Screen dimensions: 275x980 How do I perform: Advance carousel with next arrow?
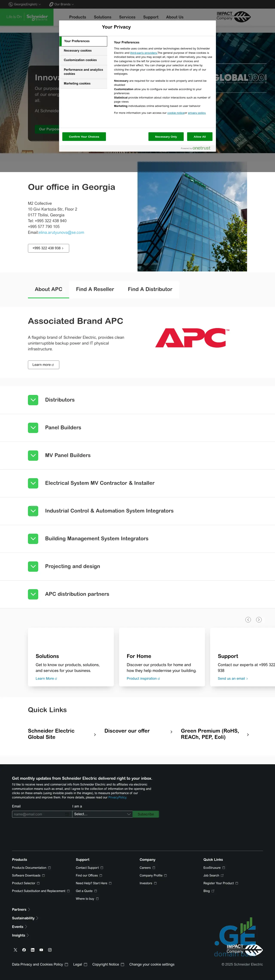(259, 619)
